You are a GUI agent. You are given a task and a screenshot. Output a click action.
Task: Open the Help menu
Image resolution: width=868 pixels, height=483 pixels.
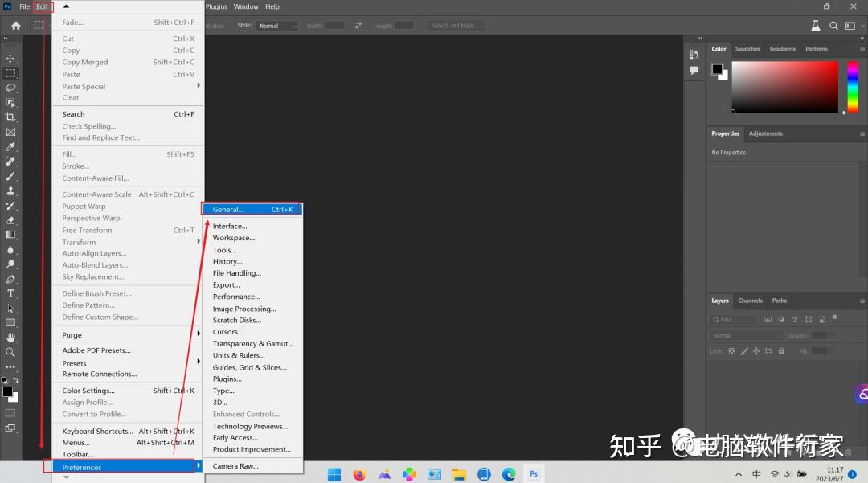click(272, 6)
